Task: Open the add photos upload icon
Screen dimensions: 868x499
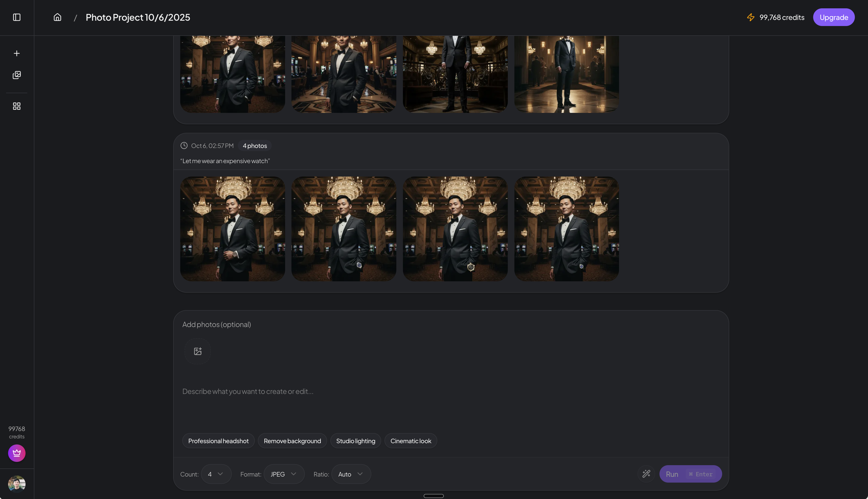Action: coord(197,351)
